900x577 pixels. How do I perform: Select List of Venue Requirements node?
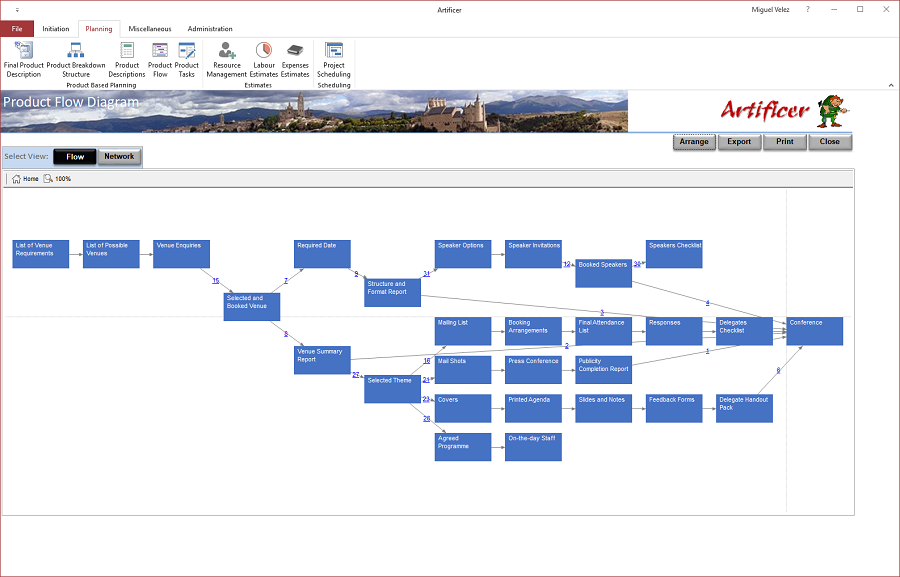pyautogui.click(x=41, y=254)
